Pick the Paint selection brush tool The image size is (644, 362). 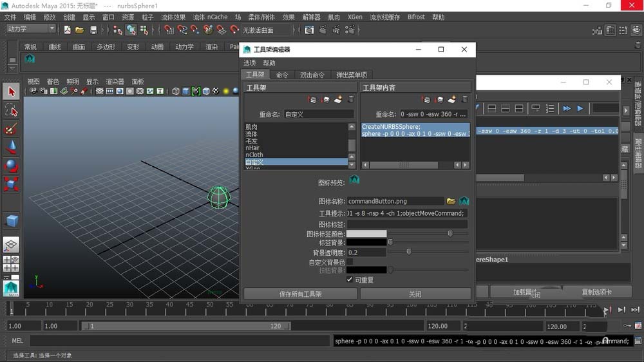(x=11, y=129)
